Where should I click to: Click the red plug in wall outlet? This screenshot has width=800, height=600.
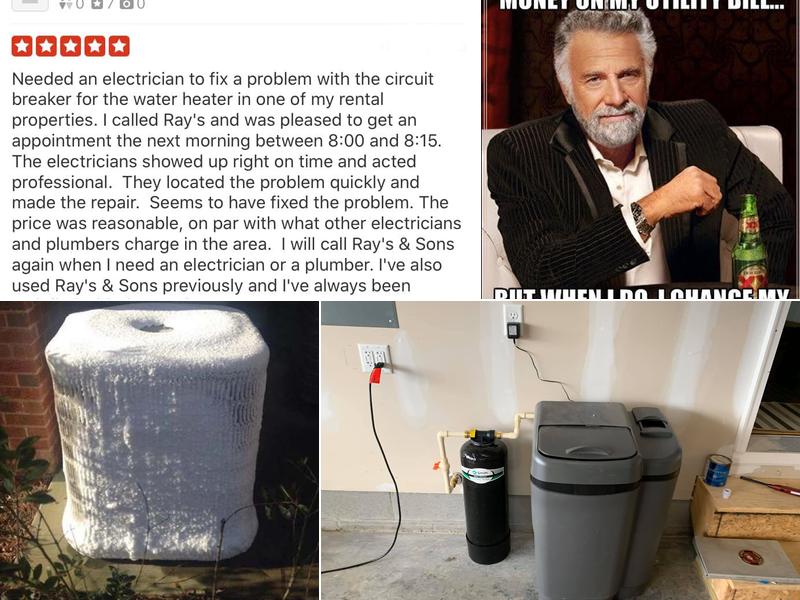pos(376,374)
